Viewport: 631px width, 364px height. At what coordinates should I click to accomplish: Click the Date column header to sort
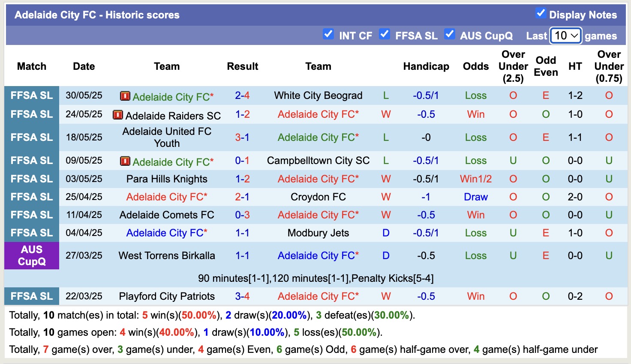point(84,66)
